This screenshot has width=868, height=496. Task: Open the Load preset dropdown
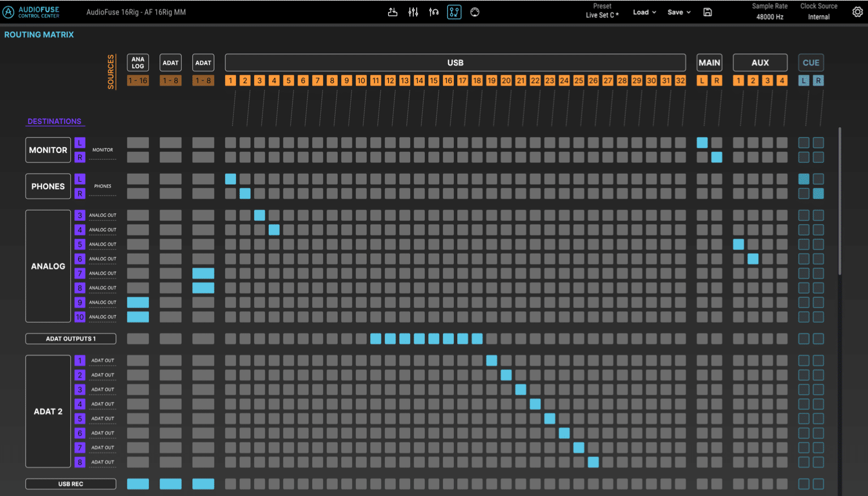click(x=644, y=12)
